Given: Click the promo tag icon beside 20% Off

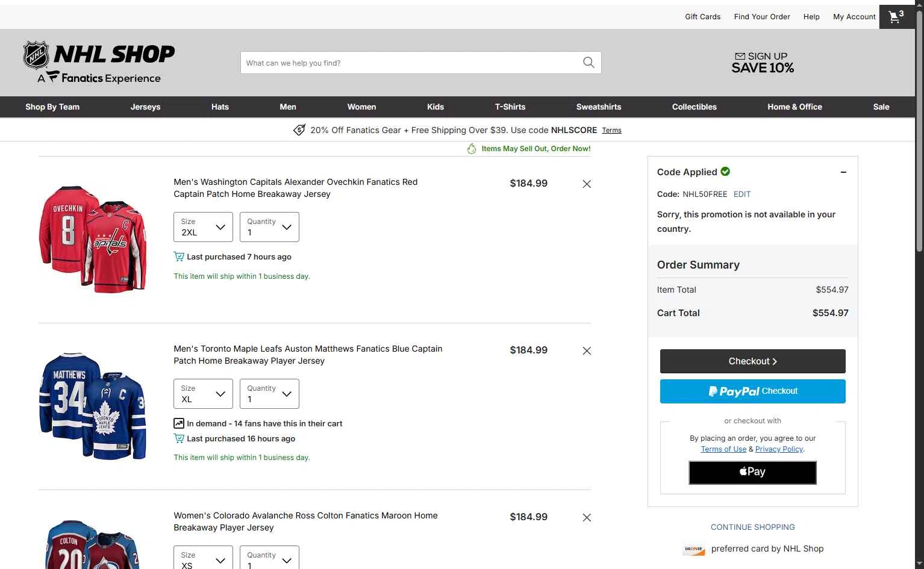Looking at the screenshot, I should pos(299,130).
